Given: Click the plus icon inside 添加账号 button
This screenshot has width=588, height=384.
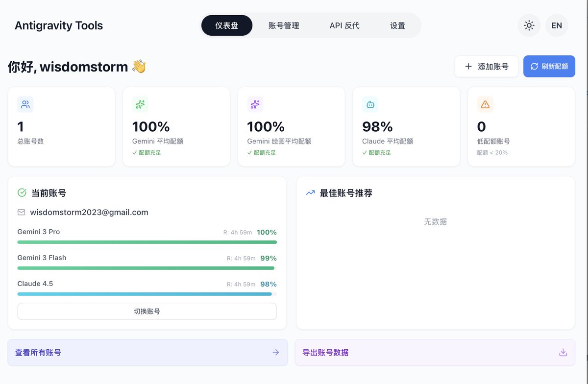Looking at the screenshot, I should point(468,66).
